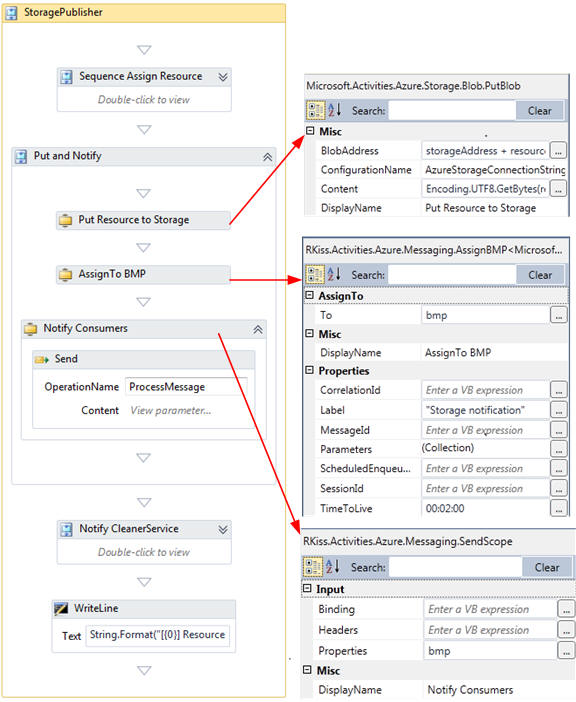The image size is (576, 702).
Task: Open expression editor for Label property
Action: tap(559, 410)
